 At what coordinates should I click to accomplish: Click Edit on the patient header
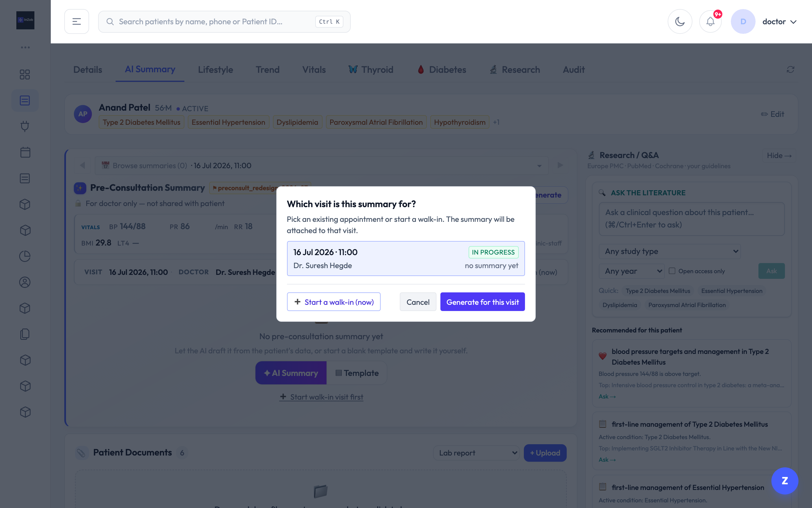click(x=773, y=114)
